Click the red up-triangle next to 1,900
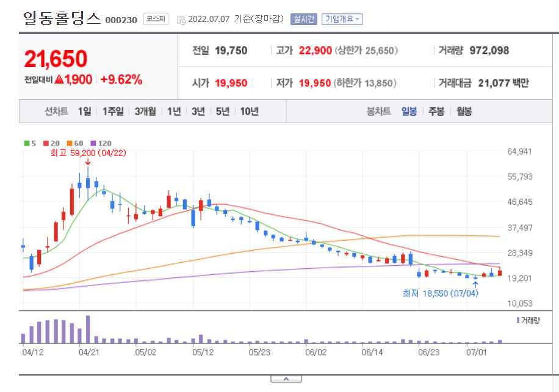The image size is (559, 392). pos(60,79)
